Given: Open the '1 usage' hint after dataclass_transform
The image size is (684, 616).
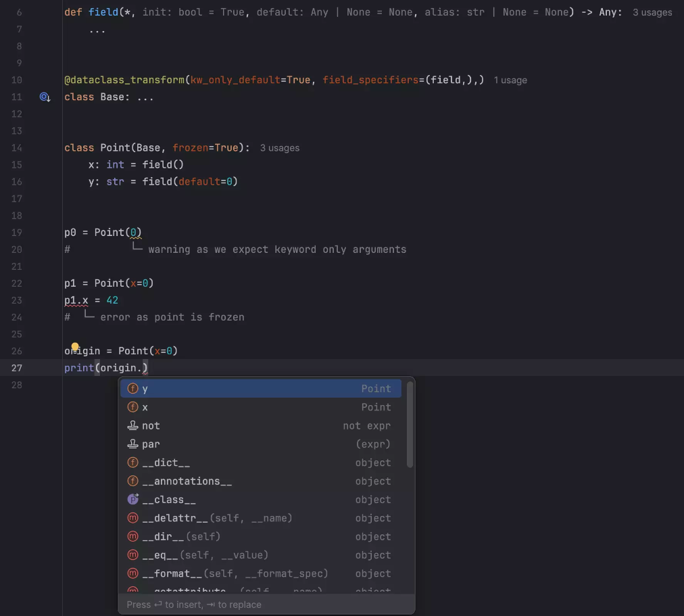Looking at the screenshot, I should coord(510,80).
